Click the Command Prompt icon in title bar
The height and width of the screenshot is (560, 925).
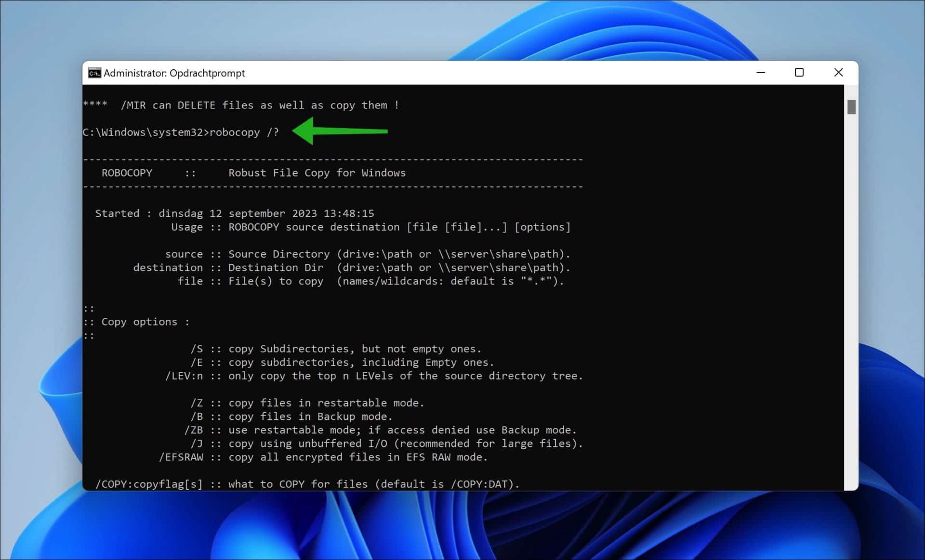coord(95,73)
